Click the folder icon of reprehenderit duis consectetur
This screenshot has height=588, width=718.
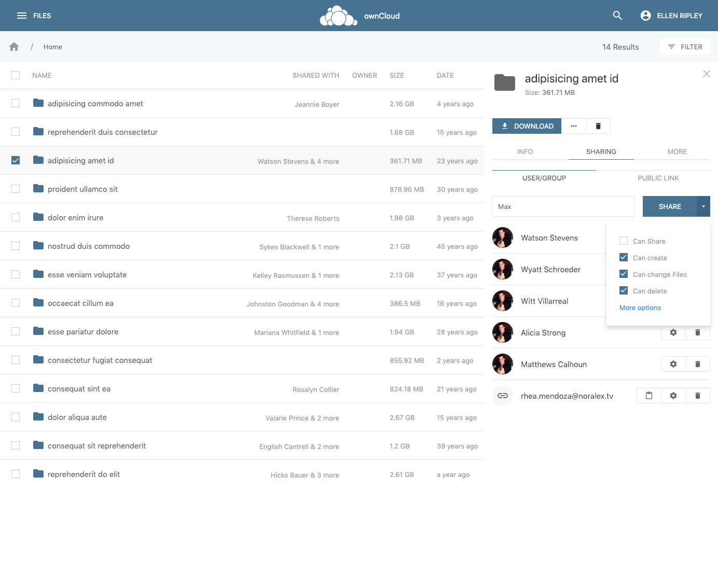tap(38, 132)
